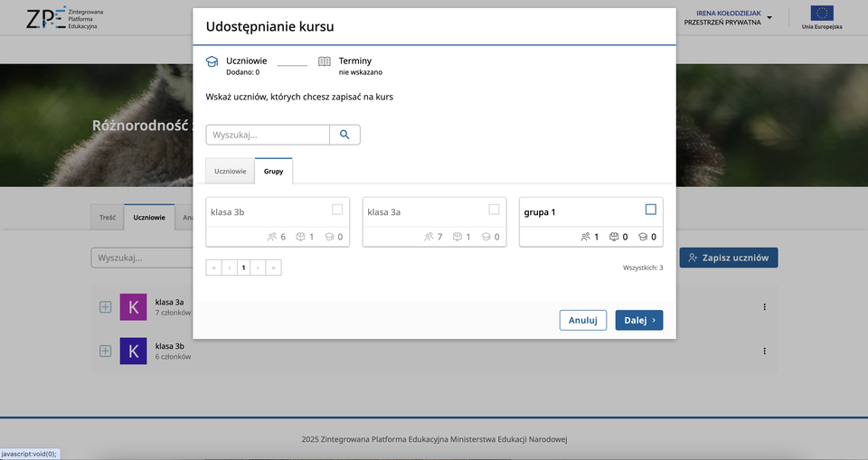Open three-dot menu for klasa 3a row
This screenshot has width=868, height=460.
[x=764, y=307]
